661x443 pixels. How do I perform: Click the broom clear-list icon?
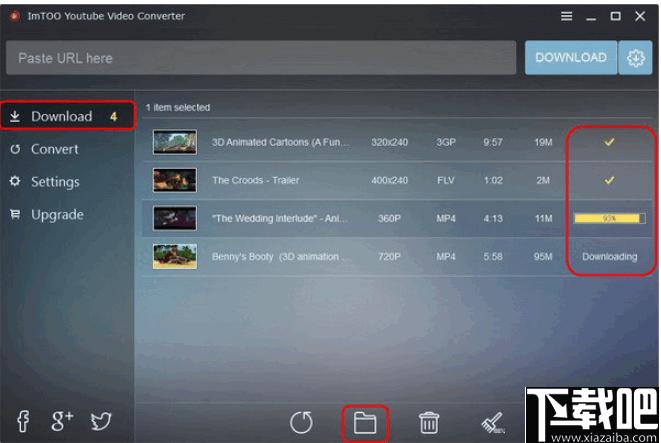coord(493,423)
